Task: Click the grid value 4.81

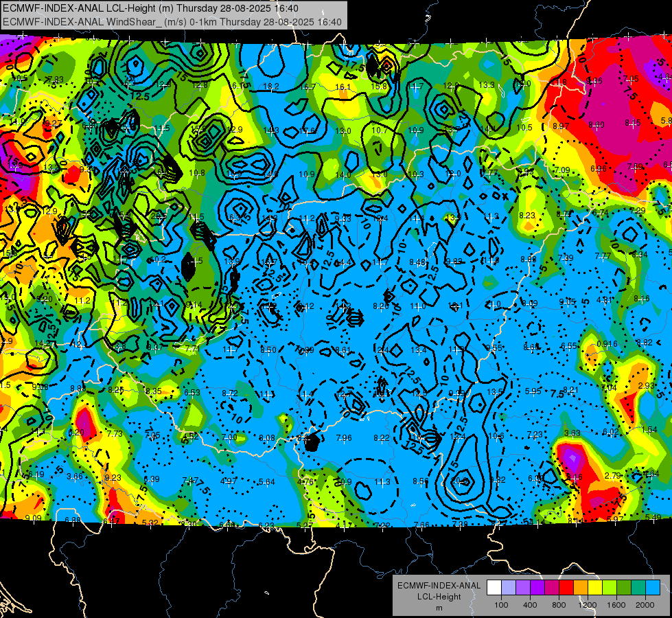Action: 605,300
